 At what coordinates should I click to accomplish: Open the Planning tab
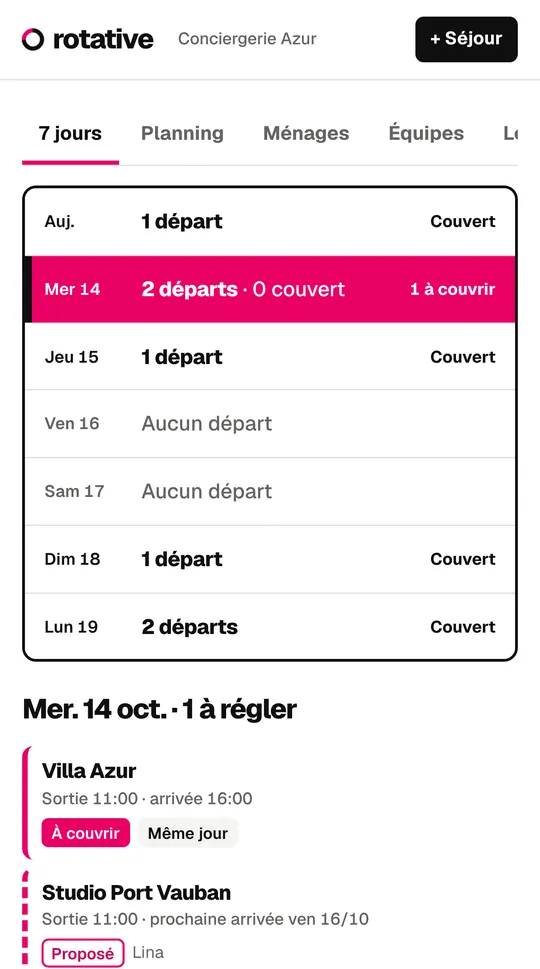[x=182, y=133]
